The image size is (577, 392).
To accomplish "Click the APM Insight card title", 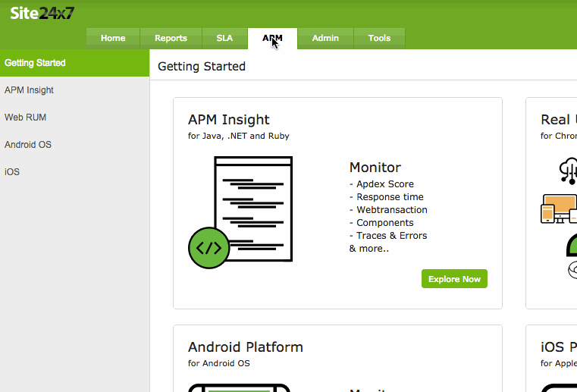I will coord(228,120).
